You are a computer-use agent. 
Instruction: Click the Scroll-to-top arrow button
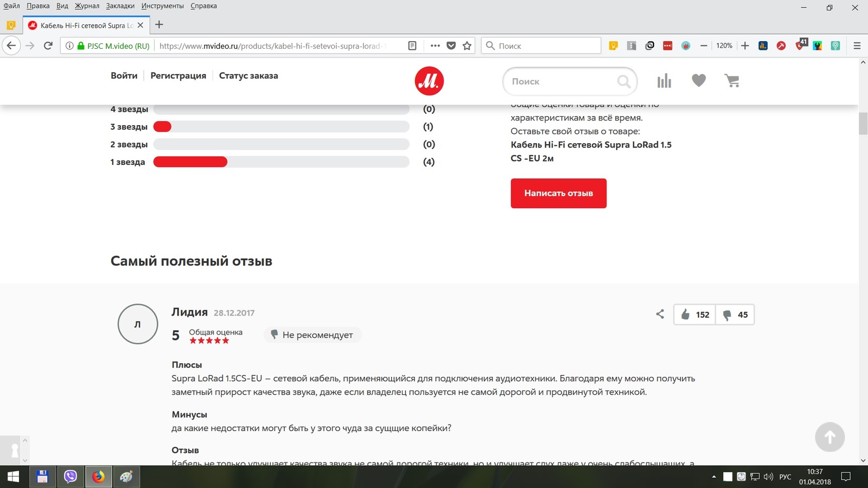(829, 437)
